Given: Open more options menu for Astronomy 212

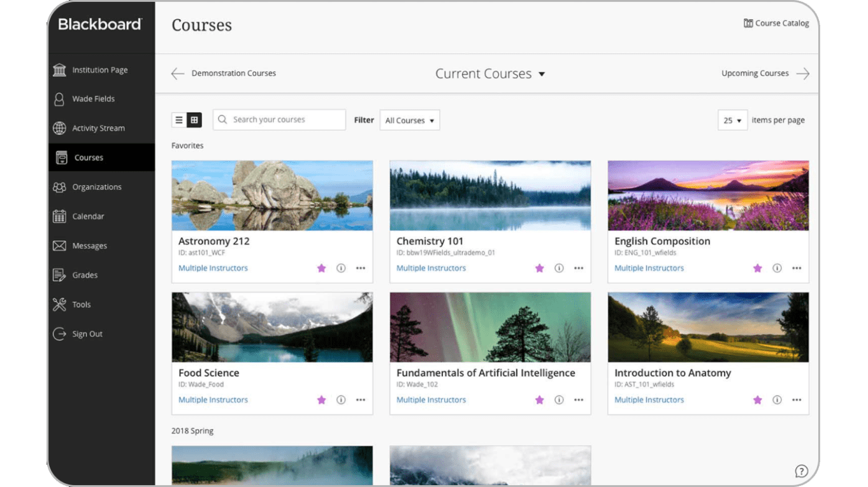Looking at the screenshot, I should point(361,268).
